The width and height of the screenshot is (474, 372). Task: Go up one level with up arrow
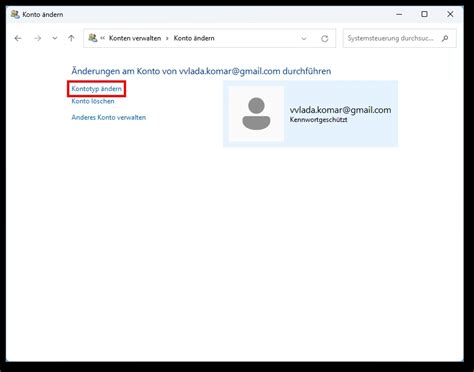pos(71,38)
